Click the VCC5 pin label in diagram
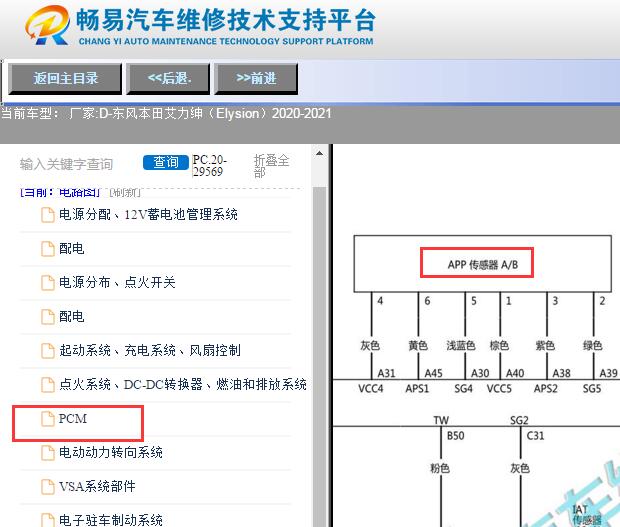620x527 pixels. click(499, 389)
